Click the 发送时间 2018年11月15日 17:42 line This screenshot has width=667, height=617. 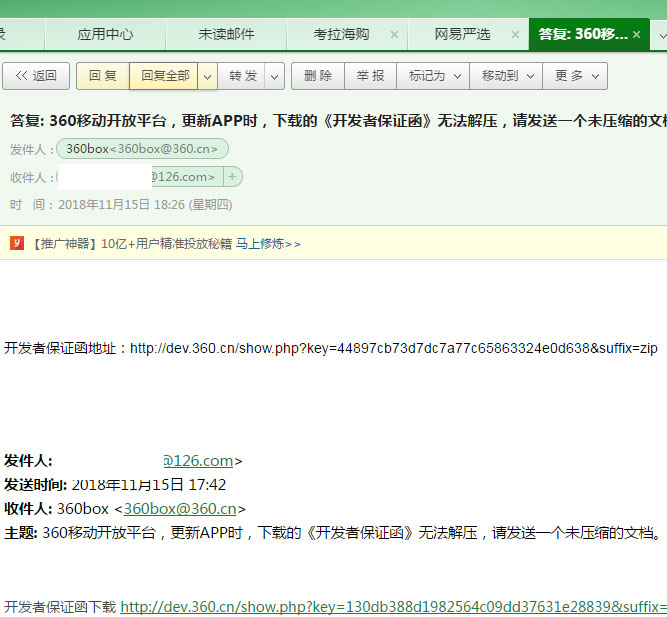tap(115, 485)
